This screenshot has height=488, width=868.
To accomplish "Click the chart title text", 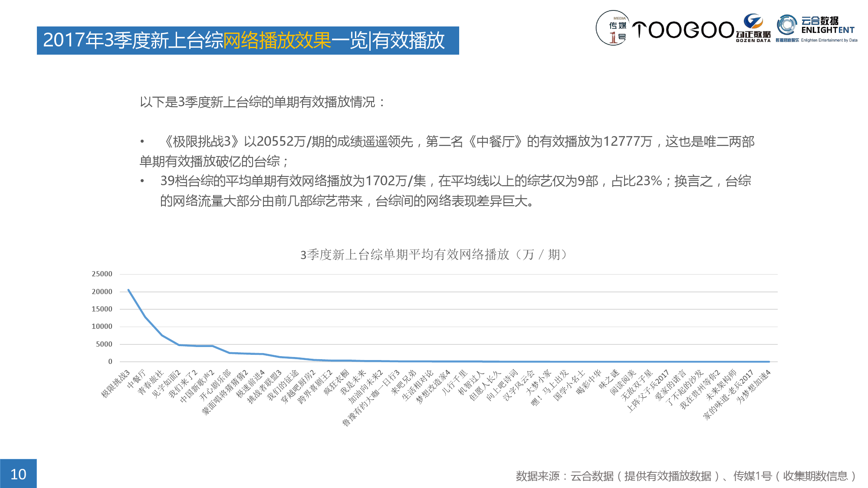I will 434,255.
